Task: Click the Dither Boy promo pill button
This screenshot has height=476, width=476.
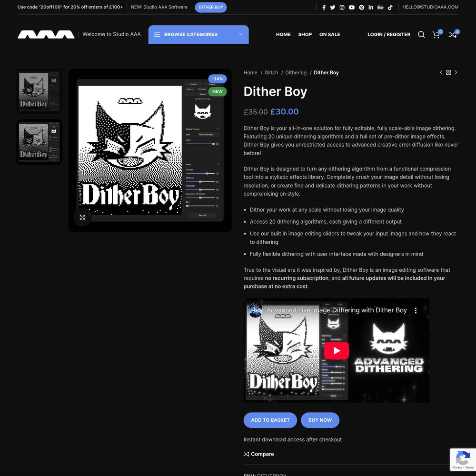Action: (x=211, y=7)
